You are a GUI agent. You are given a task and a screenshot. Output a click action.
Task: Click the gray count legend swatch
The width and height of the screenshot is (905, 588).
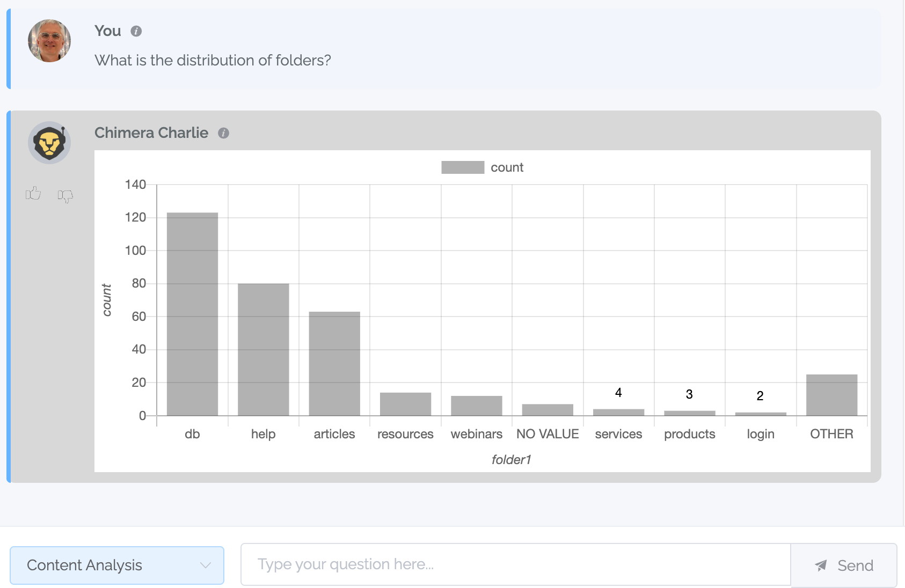point(463,167)
